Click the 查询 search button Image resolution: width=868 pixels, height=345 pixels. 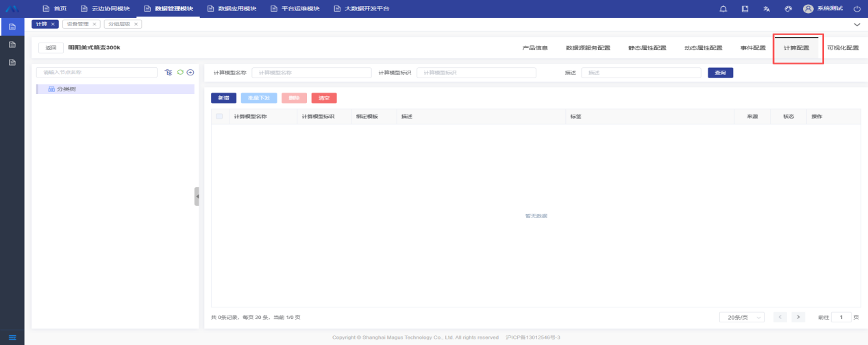coord(720,73)
